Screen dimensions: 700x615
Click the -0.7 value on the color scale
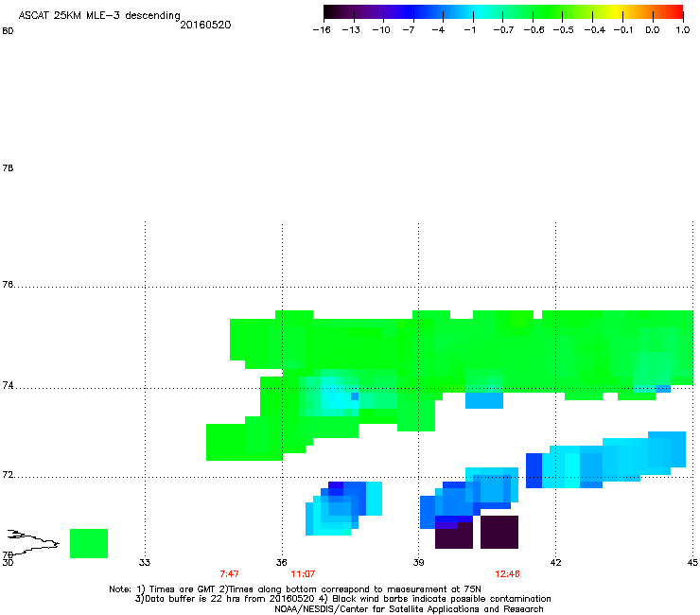503,30
